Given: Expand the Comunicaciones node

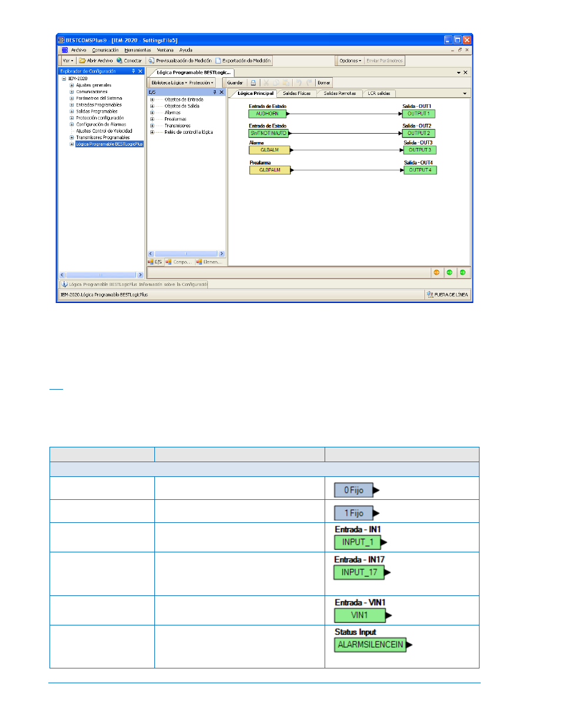Looking at the screenshot, I should point(72,91).
